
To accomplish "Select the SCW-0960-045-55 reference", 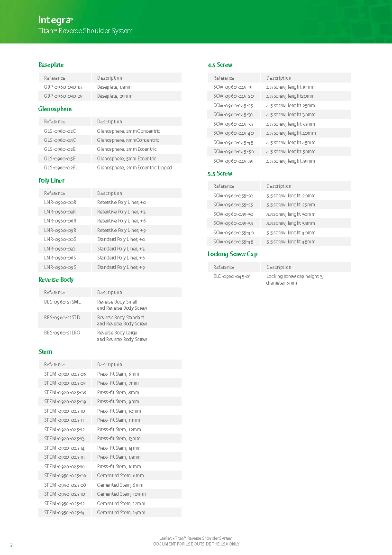I will [x=233, y=161].
